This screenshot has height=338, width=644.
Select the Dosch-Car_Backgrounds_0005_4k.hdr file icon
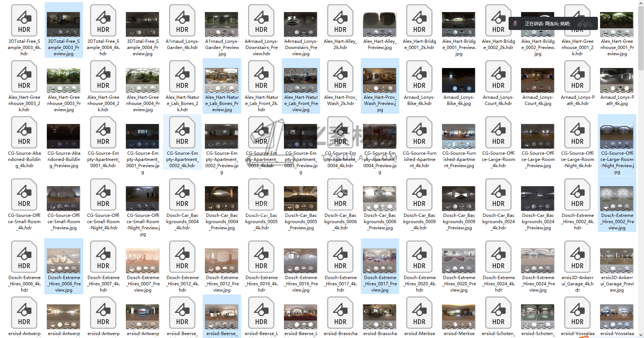(261, 195)
